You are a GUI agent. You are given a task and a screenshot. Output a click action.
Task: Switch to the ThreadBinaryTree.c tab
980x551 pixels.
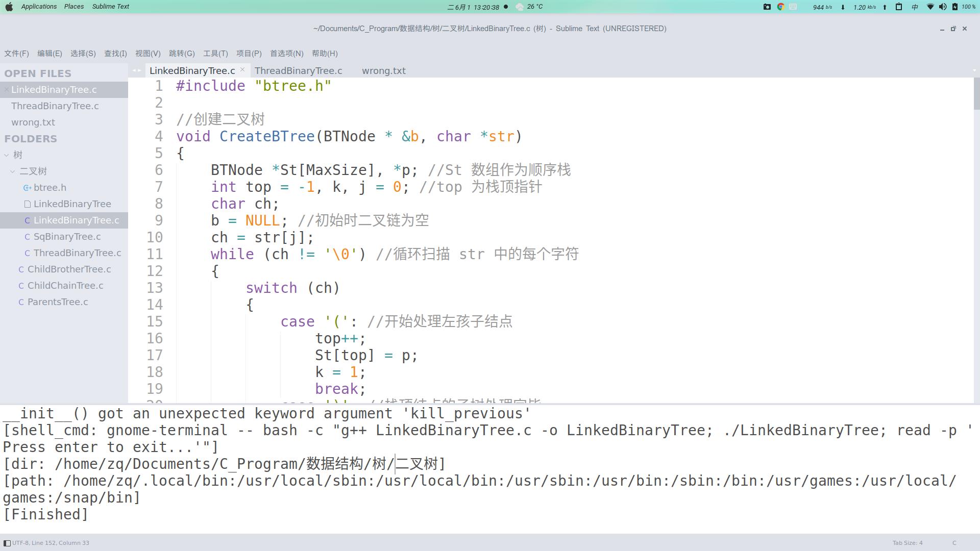pos(299,71)
